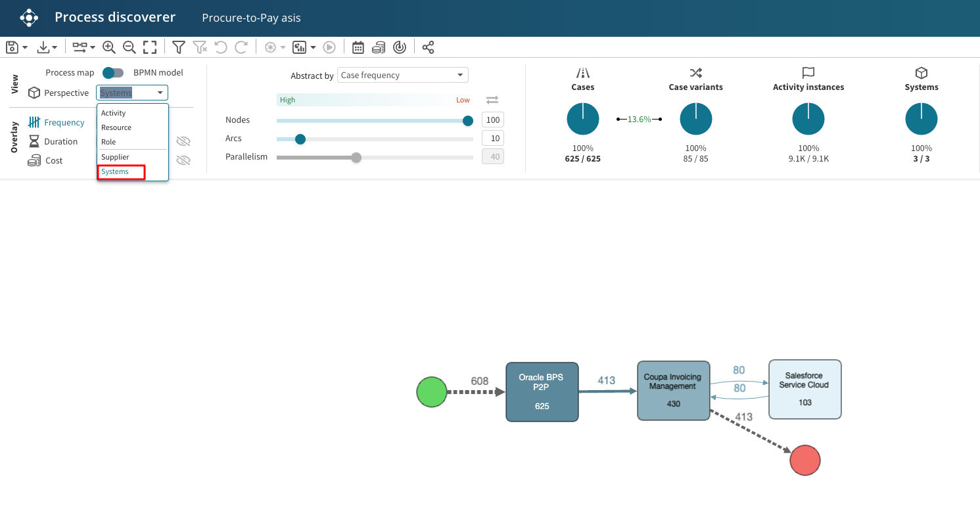Select the Frequency overlay
The width and height of the screenshot is (980, 507).
64,123
